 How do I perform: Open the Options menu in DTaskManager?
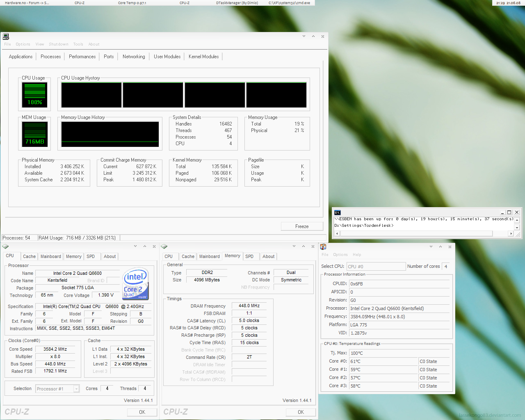(23, 44)
